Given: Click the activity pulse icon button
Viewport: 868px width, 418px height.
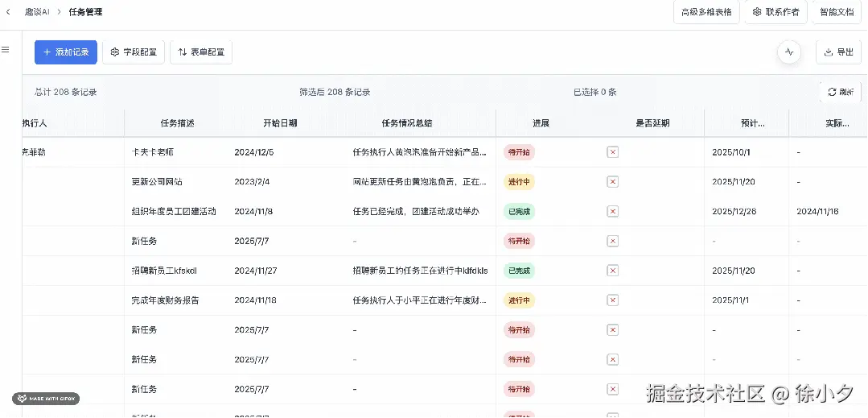Looking at the screenshot, I should (x=789, y=52).
